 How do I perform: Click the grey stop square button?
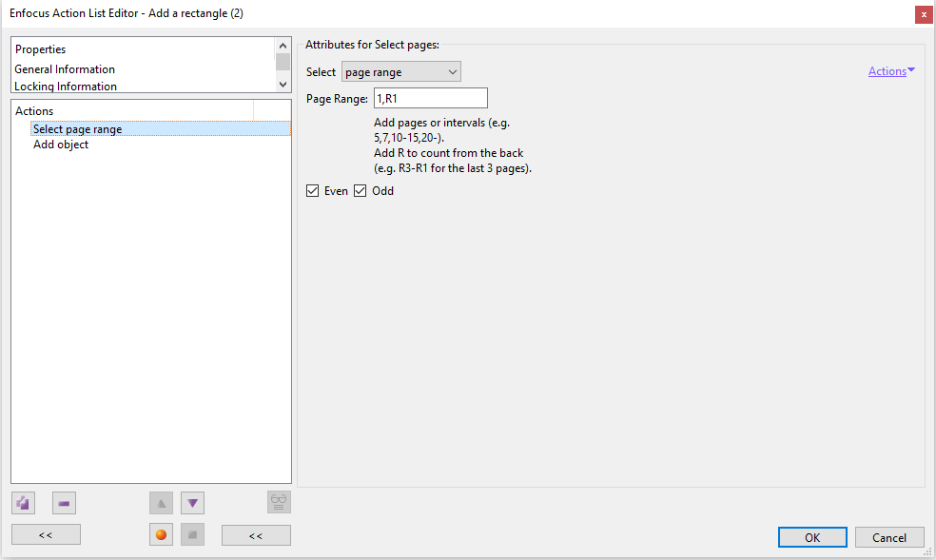tap(193, 534)
